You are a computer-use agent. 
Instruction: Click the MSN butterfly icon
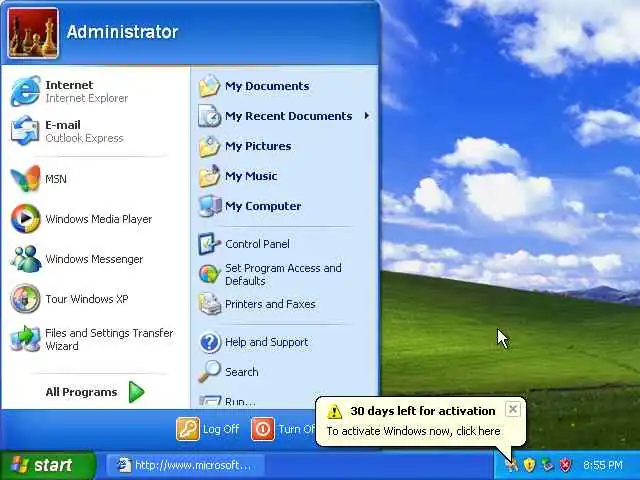tap(25, 178)
